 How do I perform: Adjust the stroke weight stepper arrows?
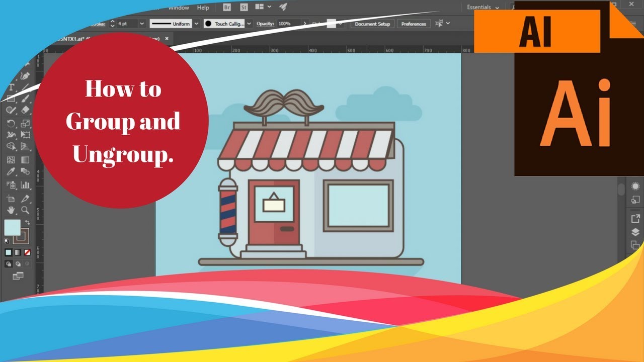pyautogui.click(x=112, y=24)
